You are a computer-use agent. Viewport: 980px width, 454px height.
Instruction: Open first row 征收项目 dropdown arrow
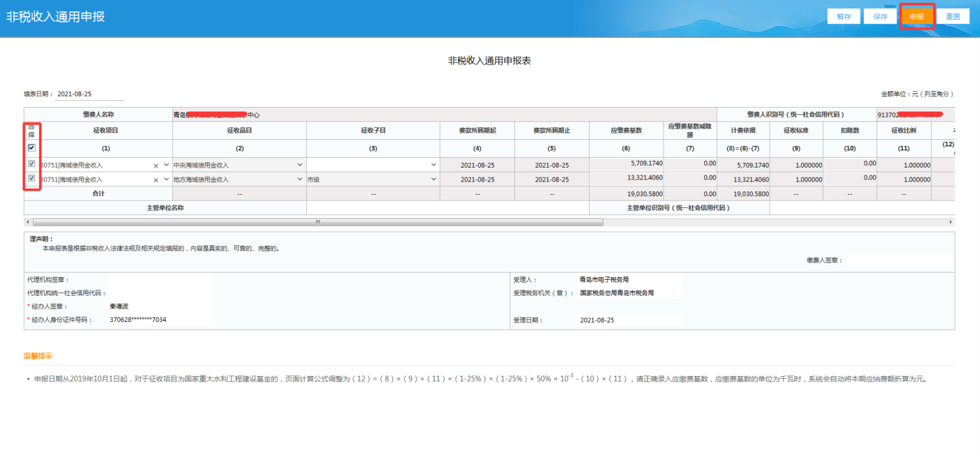(166, 165)
